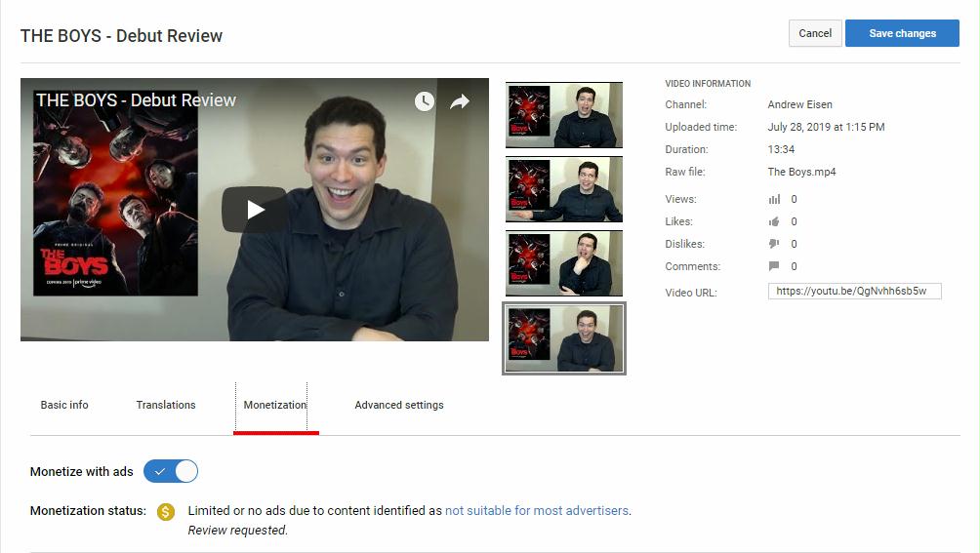This screenshot has height=553, width=980.
Task: Go to the Advanced settings tab
Action: tap(399, 405)
